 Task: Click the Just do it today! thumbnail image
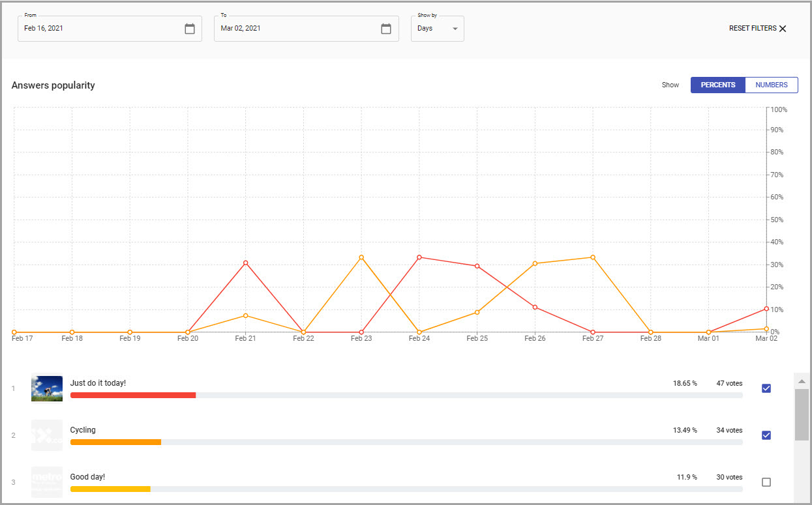(47, 388)
